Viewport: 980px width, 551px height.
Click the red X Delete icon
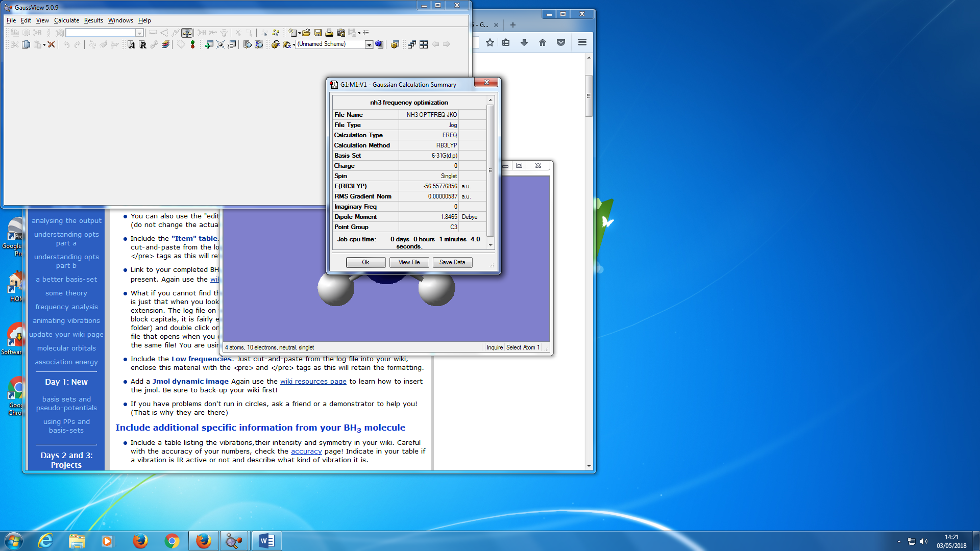[51, 45]
